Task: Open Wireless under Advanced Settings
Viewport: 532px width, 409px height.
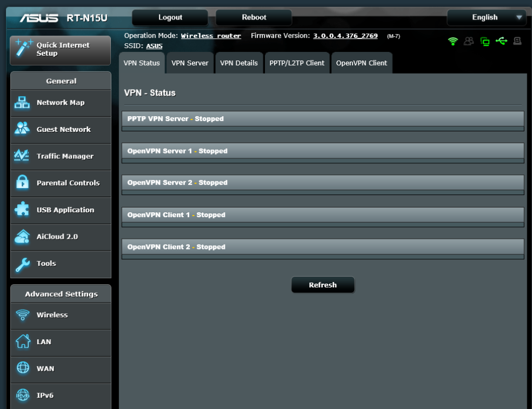Action: pos(61,316)
